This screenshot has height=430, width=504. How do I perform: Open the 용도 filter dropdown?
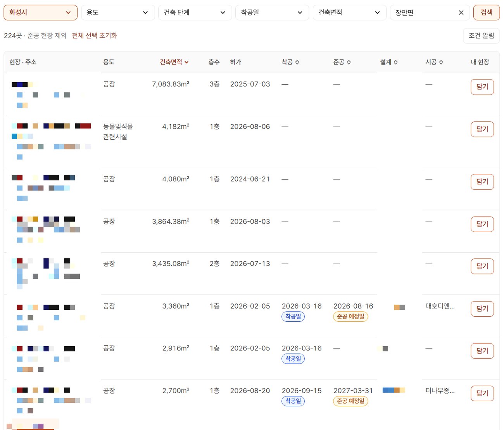[x=118, y=12]
